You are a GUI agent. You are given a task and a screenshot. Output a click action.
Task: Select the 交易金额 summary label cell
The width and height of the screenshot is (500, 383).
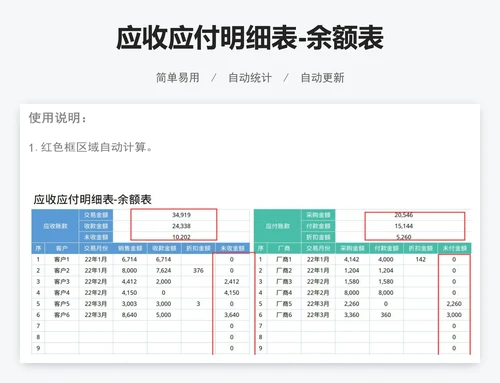click(96, 215)
